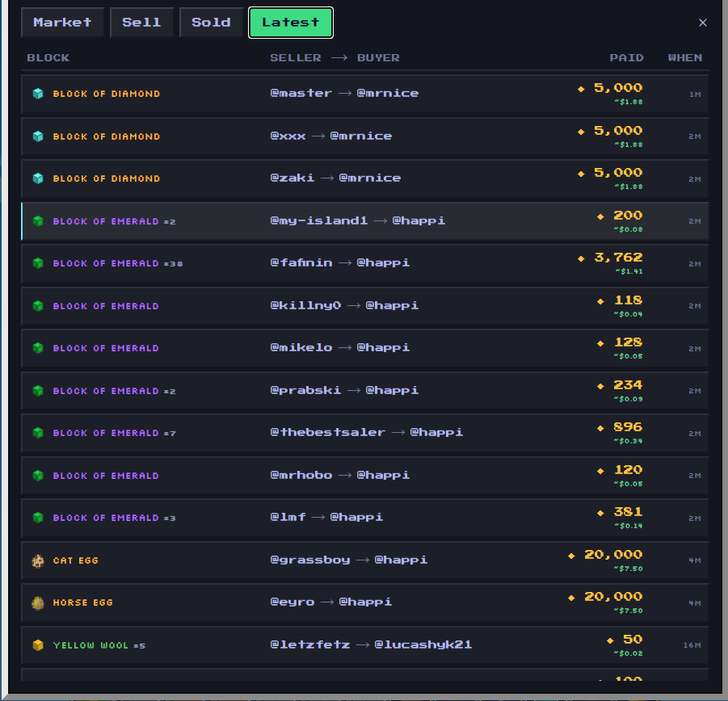Select the Latest tab
The height and width of the screenshot is (701, 728).
click(291, 23)
